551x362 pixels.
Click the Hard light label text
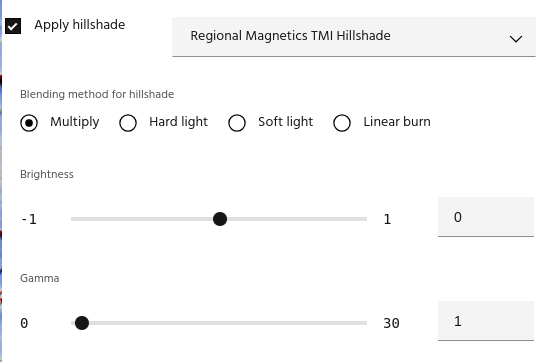point(179,122)
